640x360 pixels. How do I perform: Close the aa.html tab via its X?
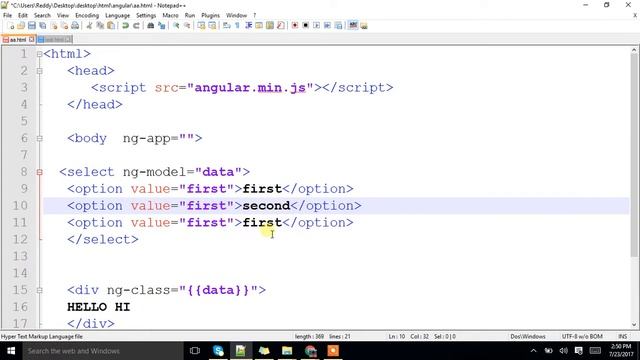coord(31,40)
